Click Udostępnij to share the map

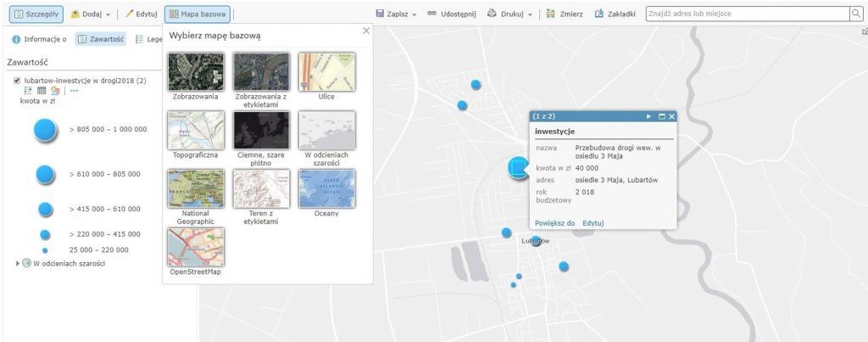(x=451, y=14)
